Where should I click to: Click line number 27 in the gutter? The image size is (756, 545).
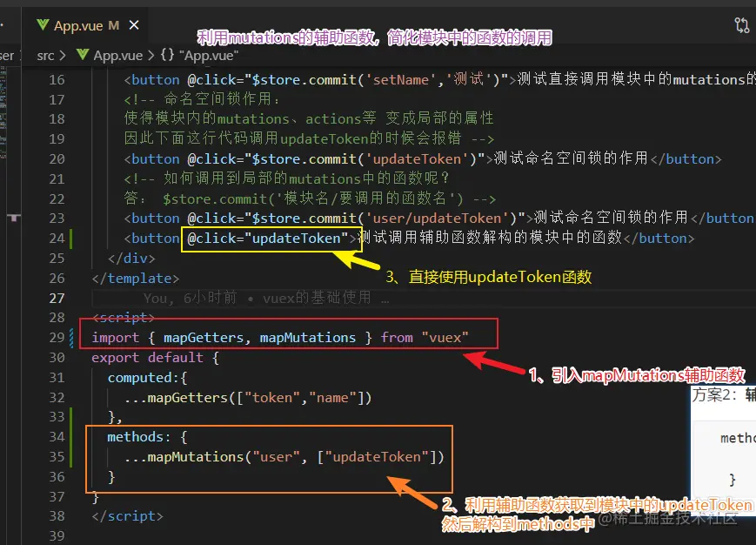[x=57, y=298]
